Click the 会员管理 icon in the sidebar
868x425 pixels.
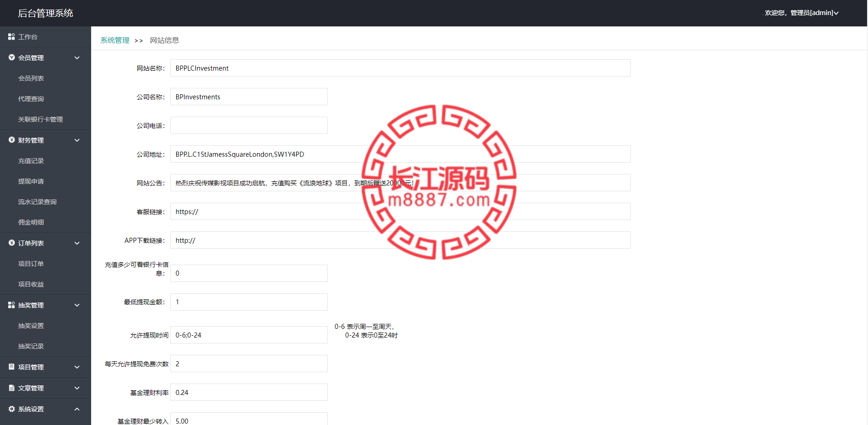point(11,57)
